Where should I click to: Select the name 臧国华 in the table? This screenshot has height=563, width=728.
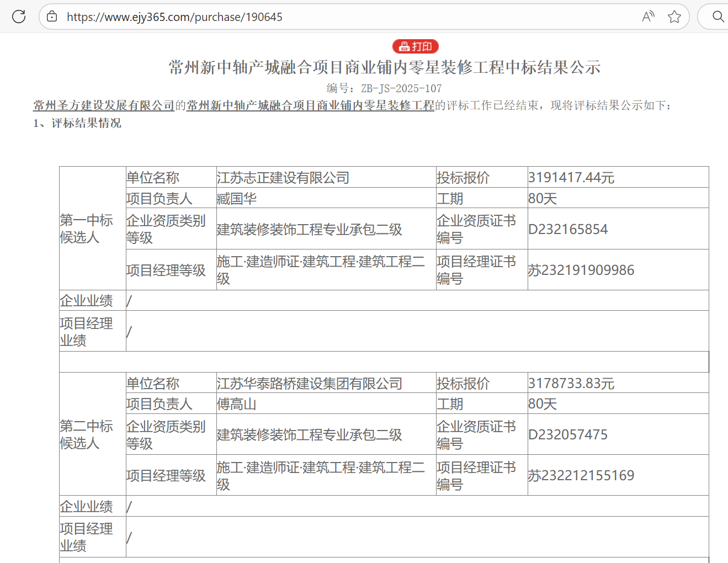click(x=237, y=199)
